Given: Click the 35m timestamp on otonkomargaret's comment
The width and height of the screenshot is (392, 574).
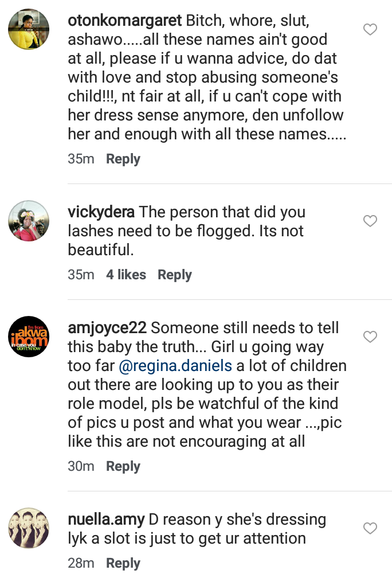Looking at the screenshot, I should click(81, 159).
